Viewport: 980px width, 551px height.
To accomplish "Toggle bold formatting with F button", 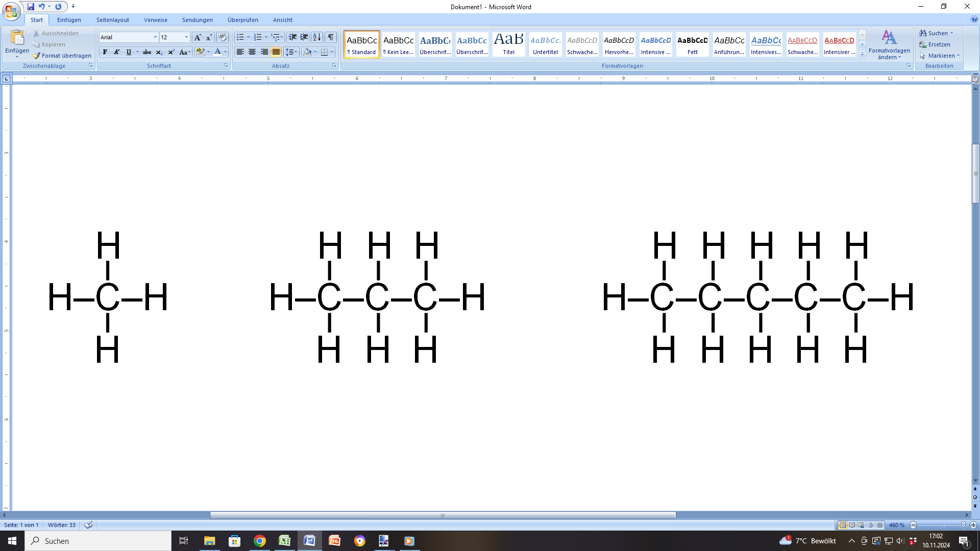I will point(105,52).
